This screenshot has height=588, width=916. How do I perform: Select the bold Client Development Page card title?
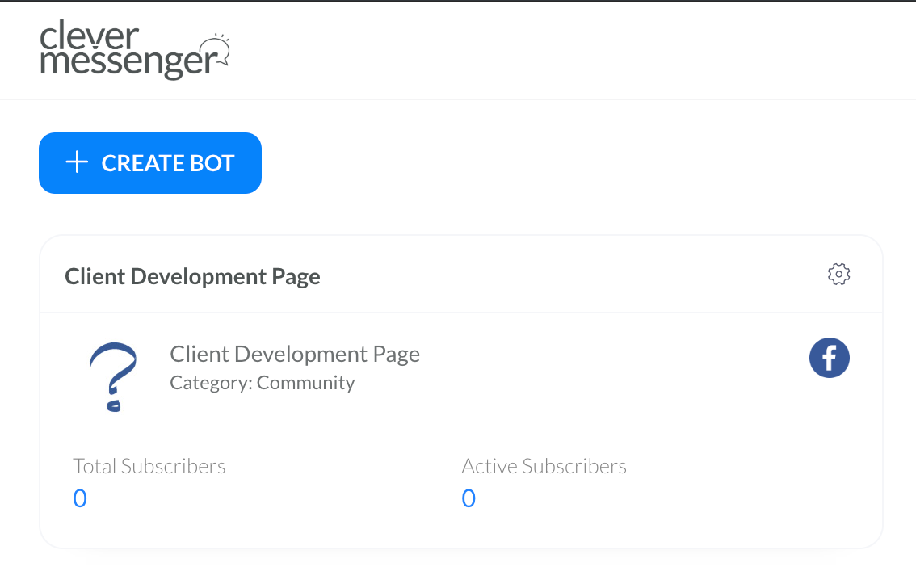point(192,277)
